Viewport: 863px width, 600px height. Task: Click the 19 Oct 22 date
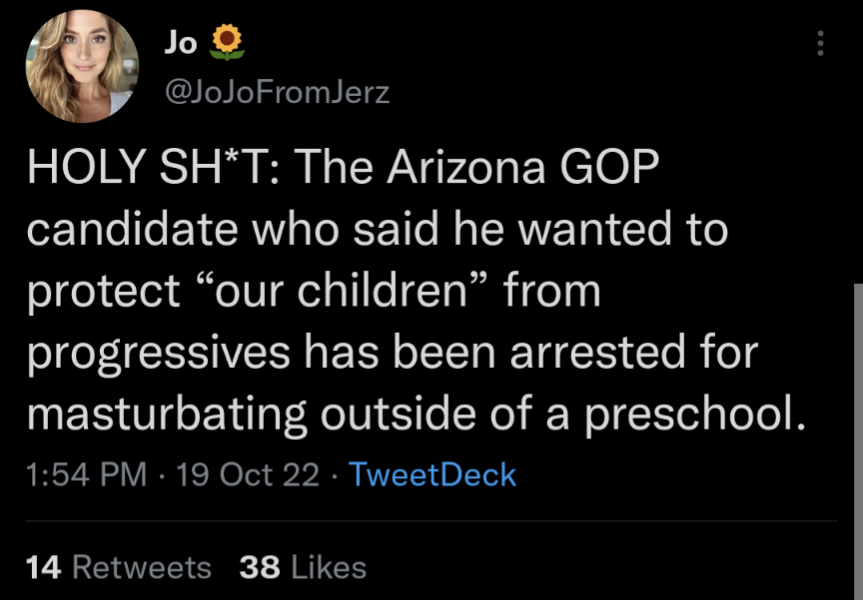coord(248,474)
